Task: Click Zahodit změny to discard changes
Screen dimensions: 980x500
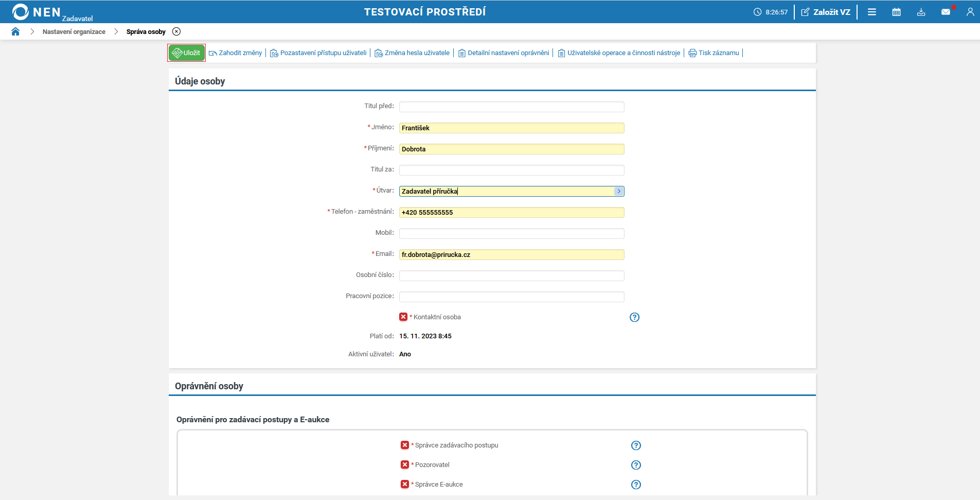Action: (x=236, y=53)
